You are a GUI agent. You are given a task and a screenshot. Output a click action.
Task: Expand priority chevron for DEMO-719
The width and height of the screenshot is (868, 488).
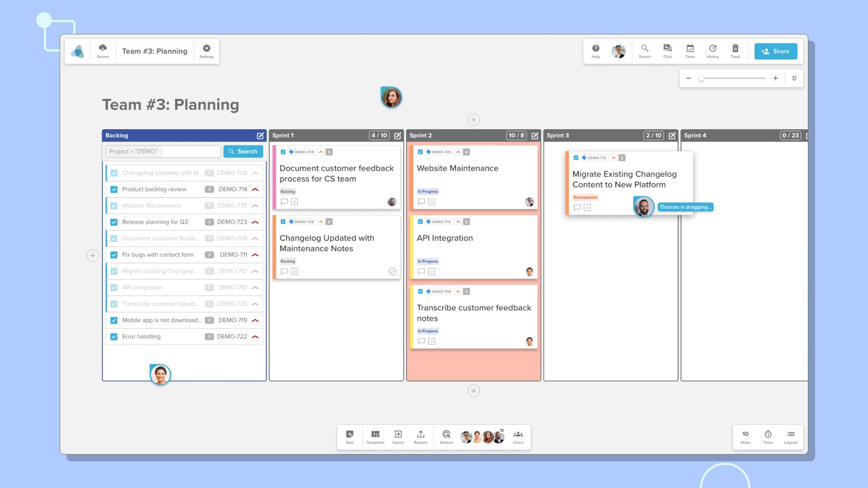(255, 320)
